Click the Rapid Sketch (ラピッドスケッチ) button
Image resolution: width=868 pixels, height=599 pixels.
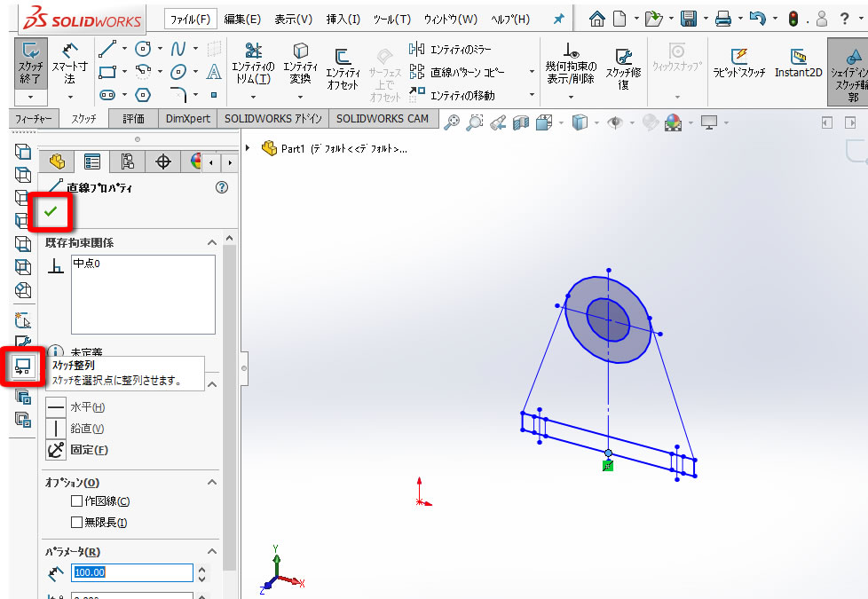coord(739,62)
